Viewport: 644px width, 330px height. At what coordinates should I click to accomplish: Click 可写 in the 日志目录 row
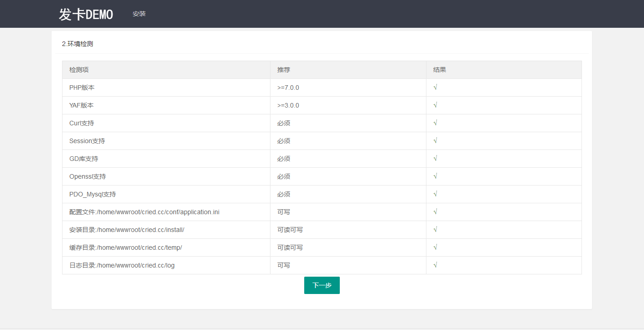(x=284, y=265)
